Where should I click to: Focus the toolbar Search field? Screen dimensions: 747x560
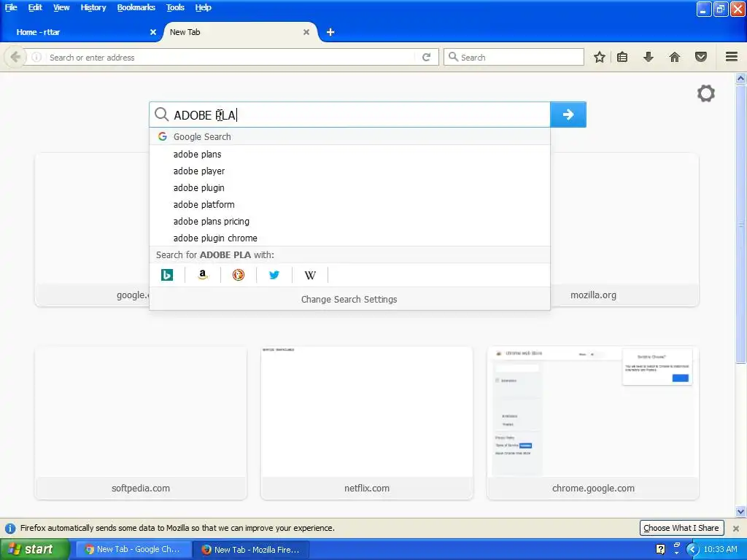point(514,57)
